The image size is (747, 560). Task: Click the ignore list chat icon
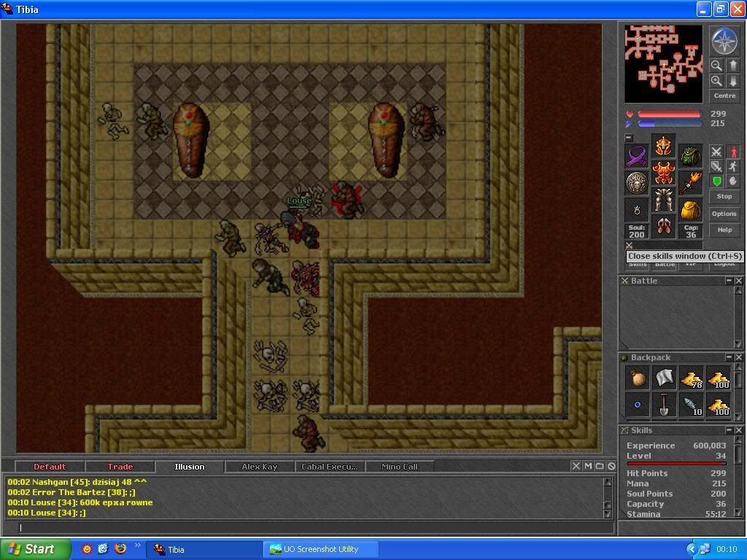(x=612, y=466)
